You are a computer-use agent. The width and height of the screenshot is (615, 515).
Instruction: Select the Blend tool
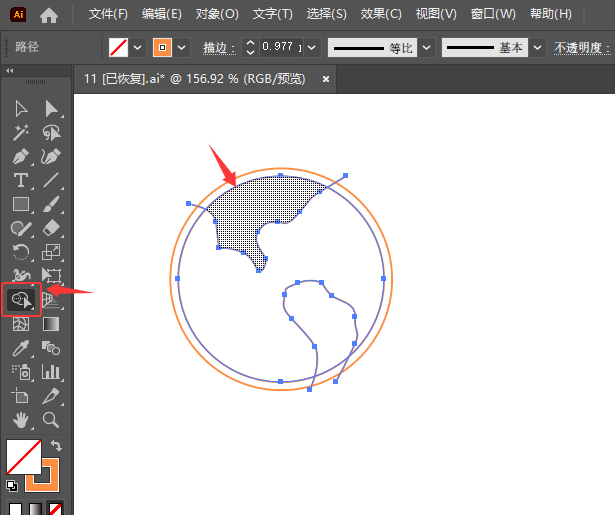[51, 348]
